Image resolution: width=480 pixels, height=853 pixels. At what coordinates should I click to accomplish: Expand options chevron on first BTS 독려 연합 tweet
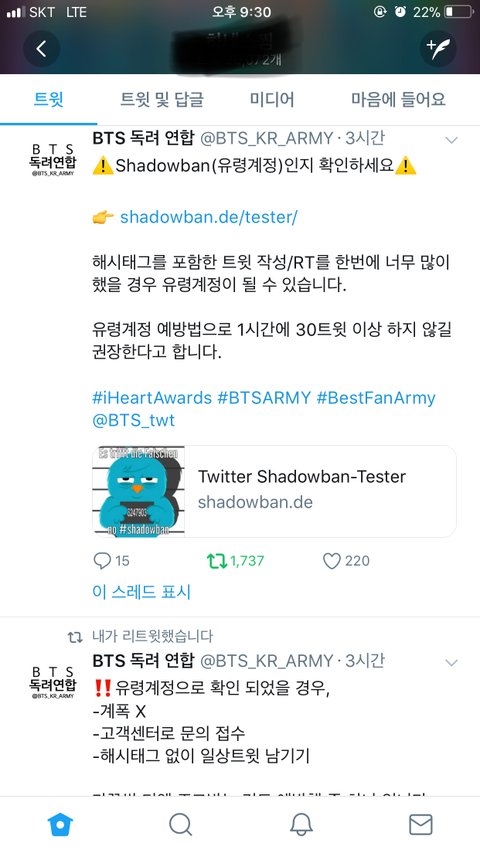pyautogui.click(x=451, y=140)
